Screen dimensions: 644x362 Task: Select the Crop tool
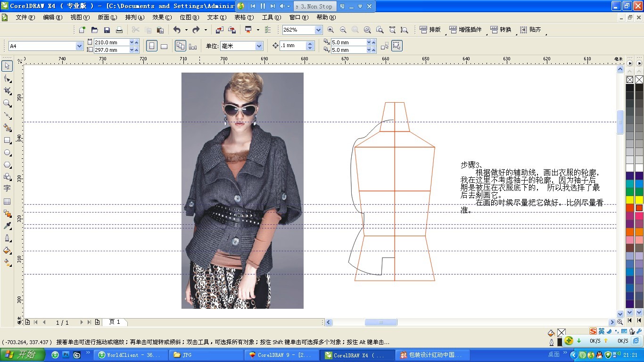7,90
